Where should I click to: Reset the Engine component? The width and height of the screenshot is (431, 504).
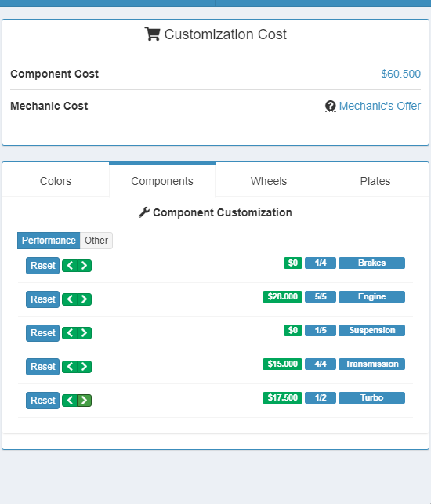43,299
